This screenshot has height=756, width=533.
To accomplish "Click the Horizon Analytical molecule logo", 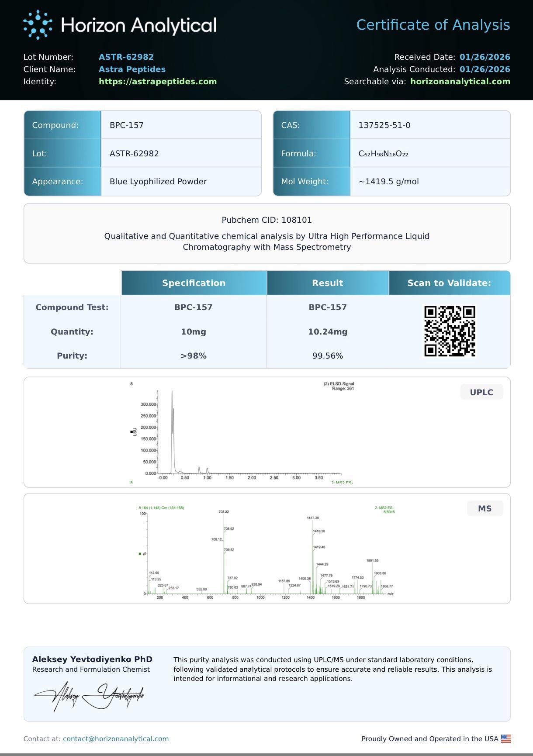I will coord(38,25).
